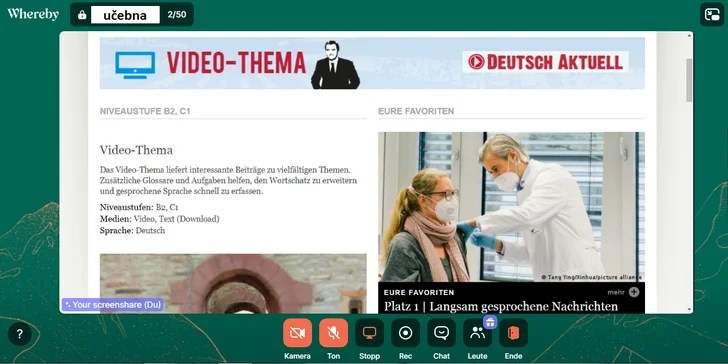728x364 pixels.
Task: Open the help question mark button
Action: [x=20, y=334]
